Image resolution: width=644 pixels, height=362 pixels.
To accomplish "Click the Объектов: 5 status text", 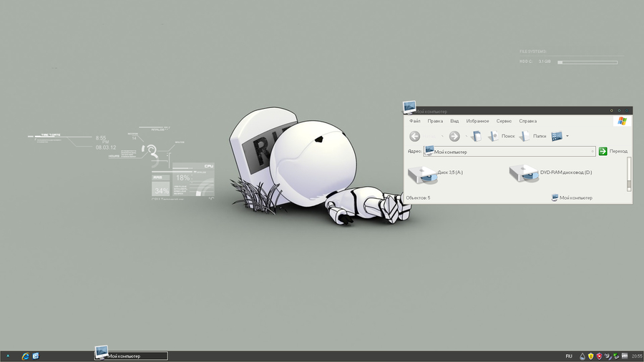I will (x=418, y=198).
